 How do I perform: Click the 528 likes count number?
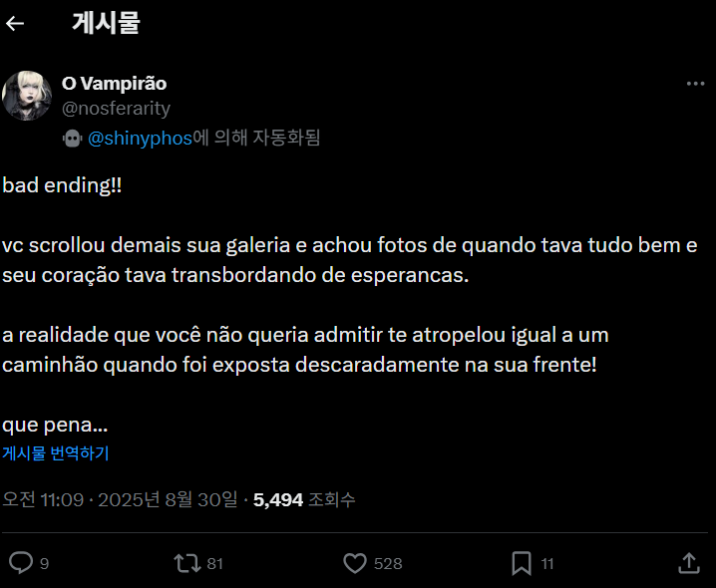pyautogui.click(x=388, y=564)
